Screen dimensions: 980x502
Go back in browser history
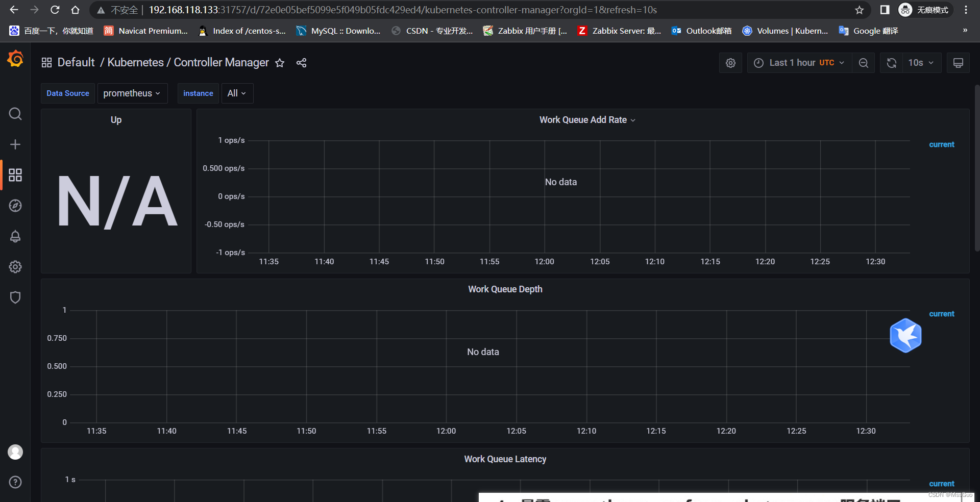(x=14, y=10)
